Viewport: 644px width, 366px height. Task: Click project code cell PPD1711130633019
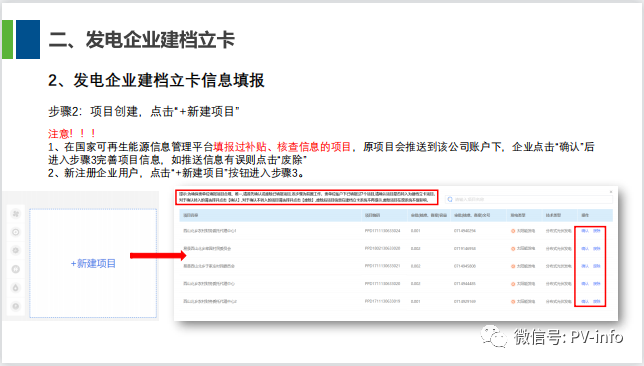[x=382, y=302]
